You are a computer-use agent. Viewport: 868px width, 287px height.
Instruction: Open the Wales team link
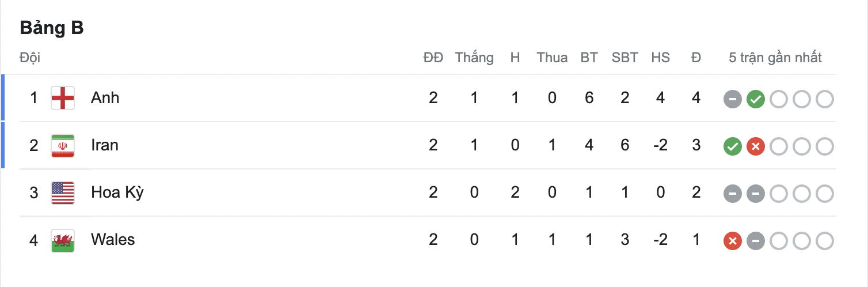[113, 240]
